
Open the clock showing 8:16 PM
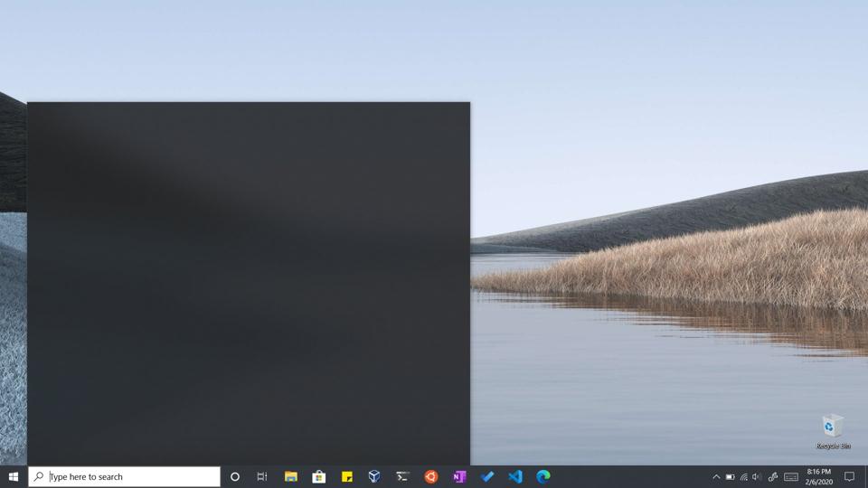pyautogui.click(x=819, y=477)
